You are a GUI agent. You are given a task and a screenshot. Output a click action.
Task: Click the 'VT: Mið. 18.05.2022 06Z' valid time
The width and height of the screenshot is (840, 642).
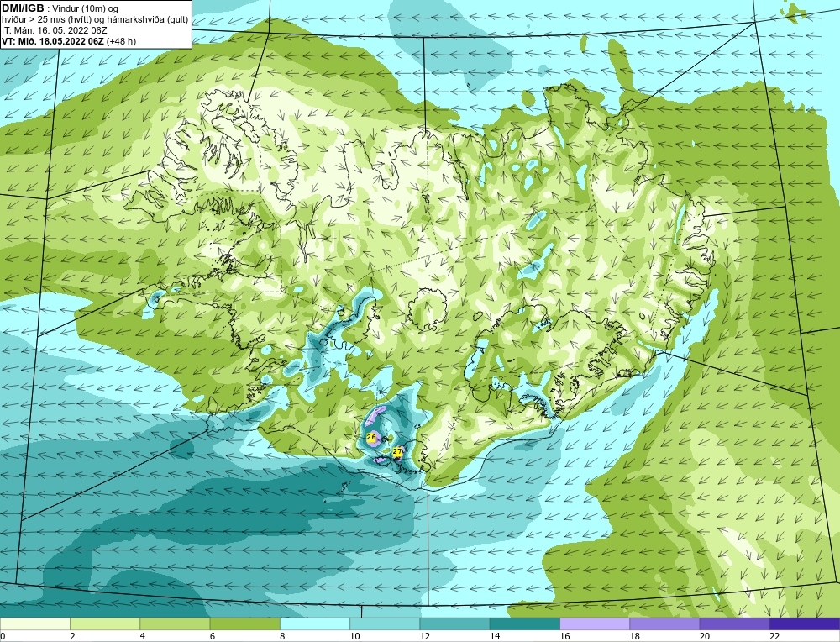[54, 41]
